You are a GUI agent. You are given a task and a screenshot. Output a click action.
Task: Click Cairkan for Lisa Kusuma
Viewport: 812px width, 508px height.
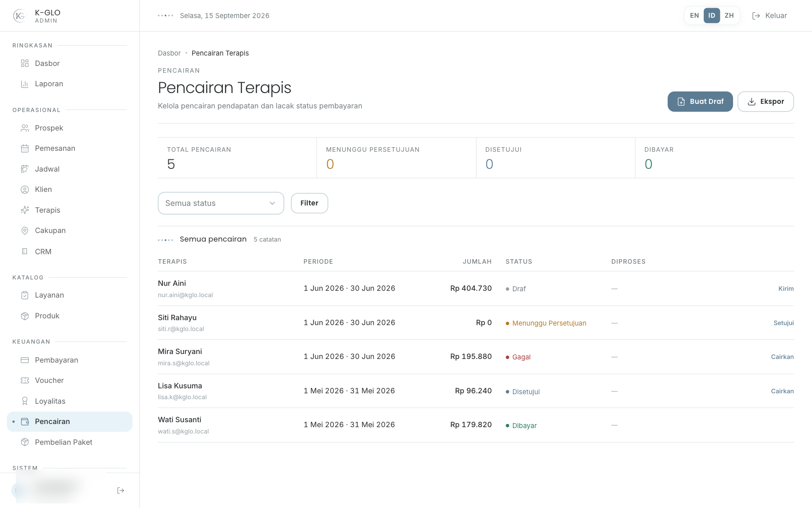pyautogui.click(x=782, y=391)
